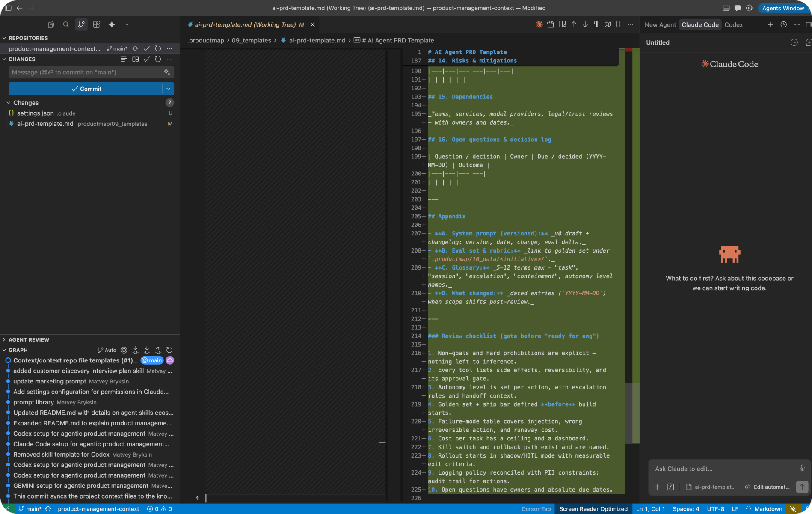Collapse the GRAPH section
The image size is (812, 514).
18,350
